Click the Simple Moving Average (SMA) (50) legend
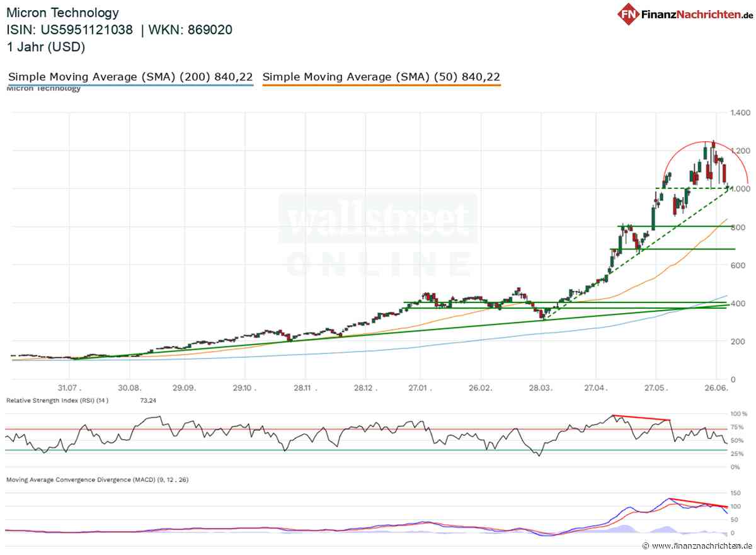 pos(381,77)
